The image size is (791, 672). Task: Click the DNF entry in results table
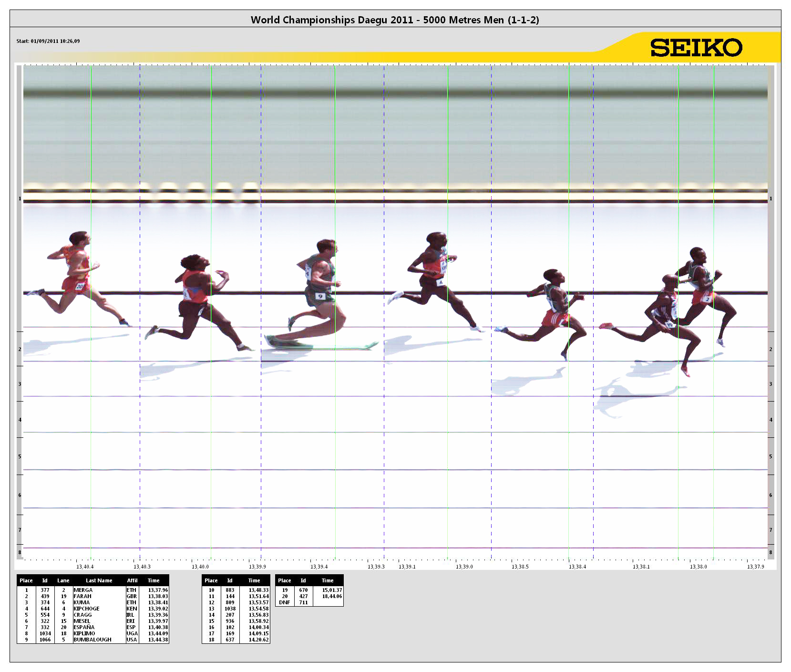point(285,602)
